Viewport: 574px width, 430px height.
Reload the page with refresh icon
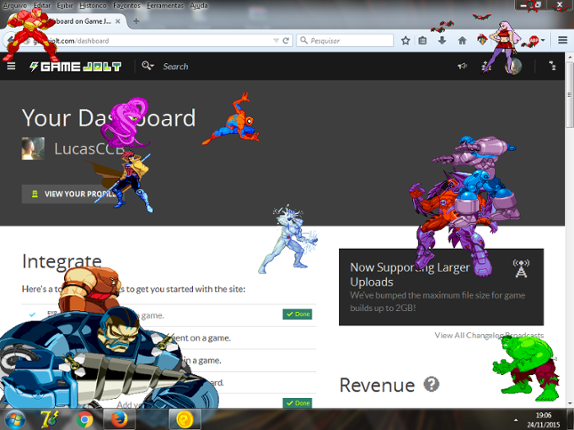(x=286, y=41)
